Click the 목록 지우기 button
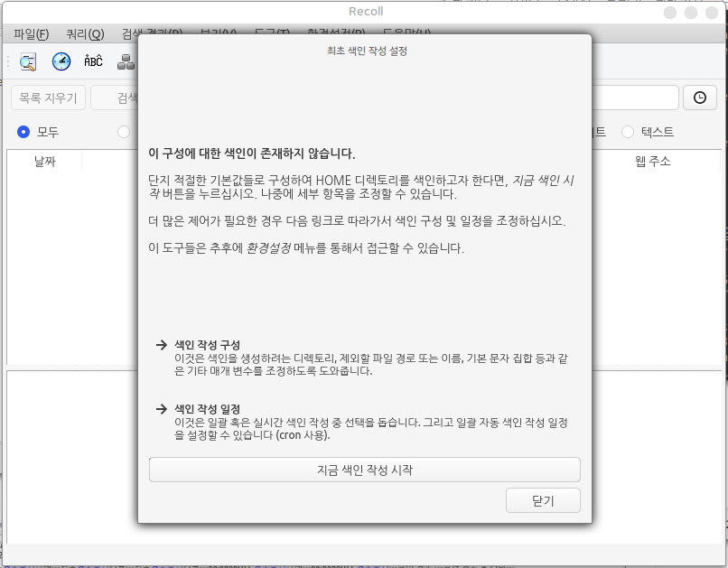The width and height of the screenshot is (728, 568). pyautogui.click(x=48, y=98)
